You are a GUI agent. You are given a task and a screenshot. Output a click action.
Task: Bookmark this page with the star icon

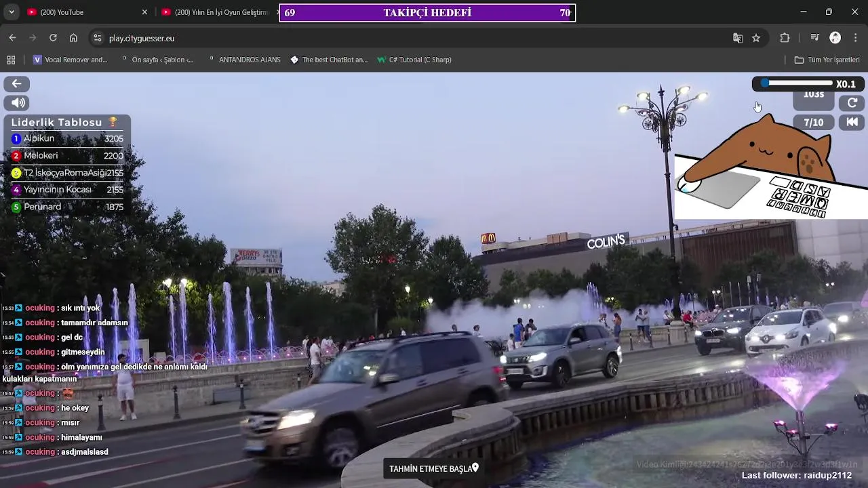click(x=756, y=38)
